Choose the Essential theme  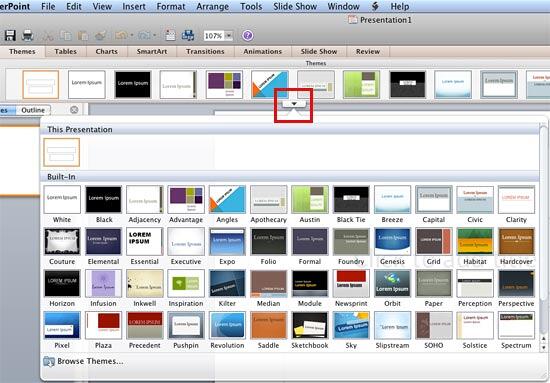tap(145, 241)
